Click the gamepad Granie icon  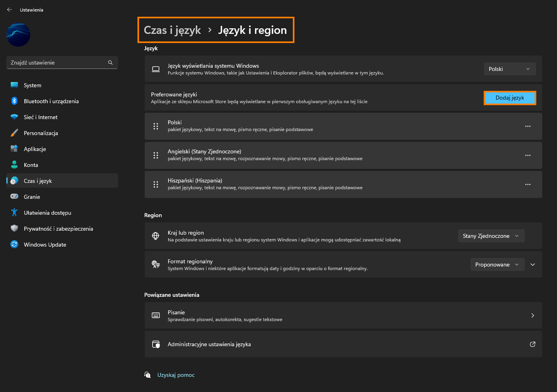14,196
